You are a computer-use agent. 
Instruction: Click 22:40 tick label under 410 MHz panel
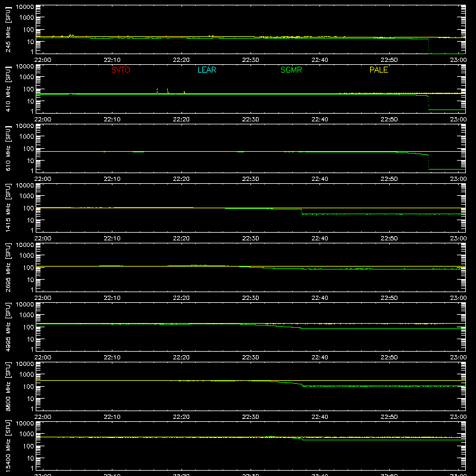[320, 120]
